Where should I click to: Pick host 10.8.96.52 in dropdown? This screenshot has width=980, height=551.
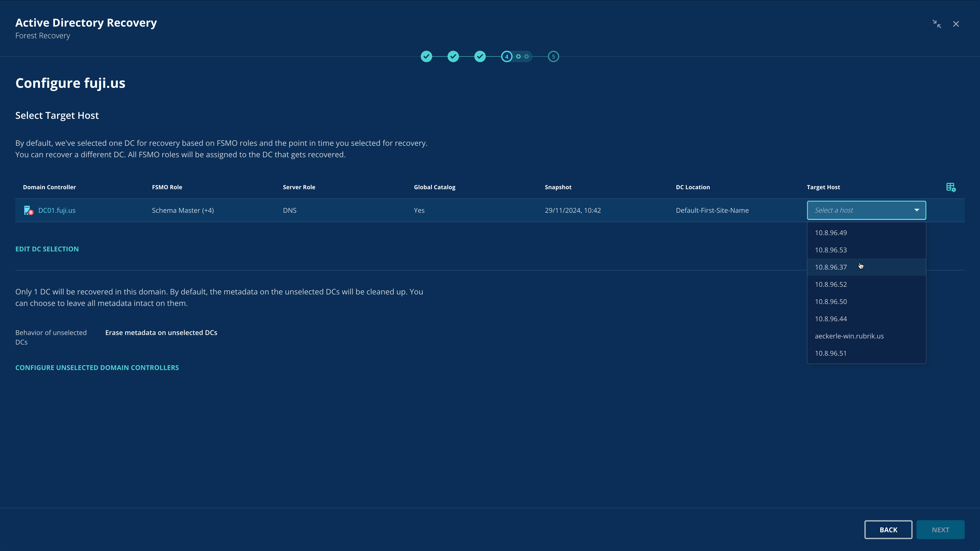click(866, 284)
